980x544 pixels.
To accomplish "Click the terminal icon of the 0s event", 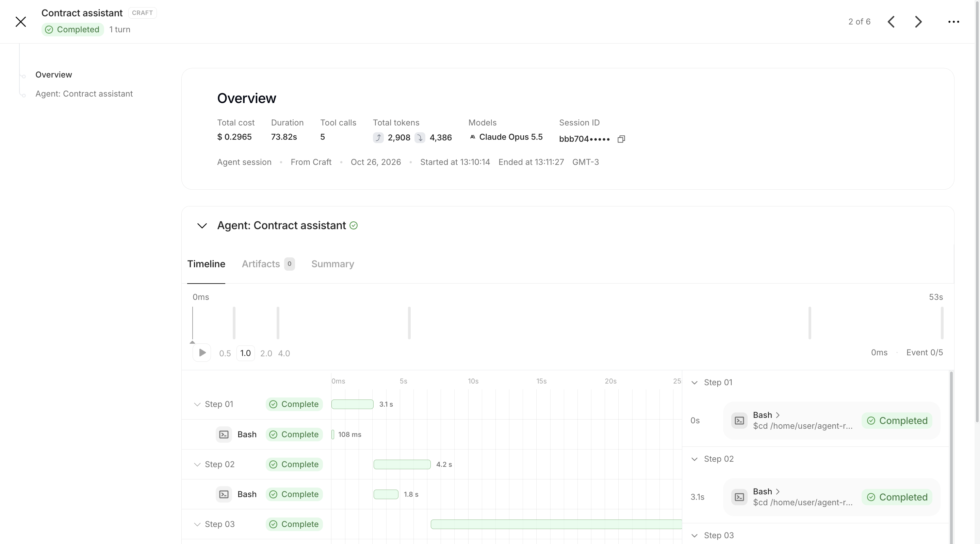I will coord(739,421).
